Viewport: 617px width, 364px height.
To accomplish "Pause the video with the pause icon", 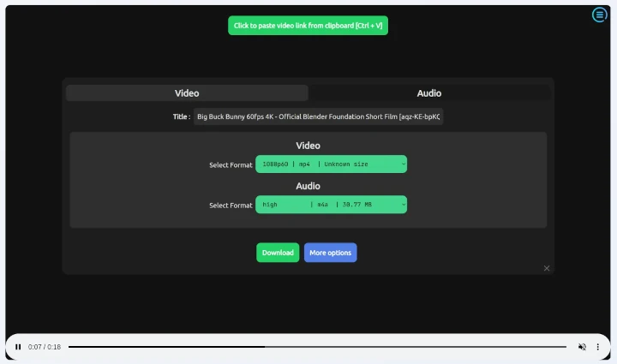I will (18, 347).
